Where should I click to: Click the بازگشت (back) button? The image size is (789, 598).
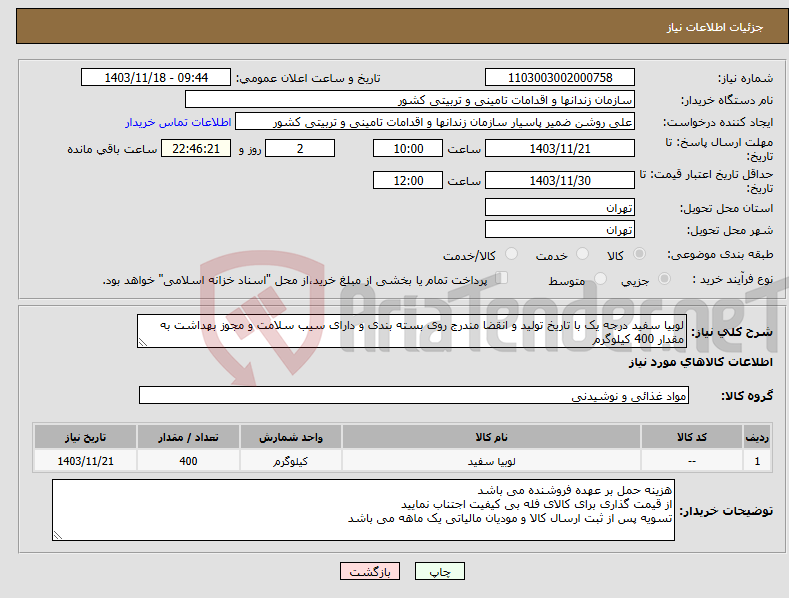(x=370, y=571)
